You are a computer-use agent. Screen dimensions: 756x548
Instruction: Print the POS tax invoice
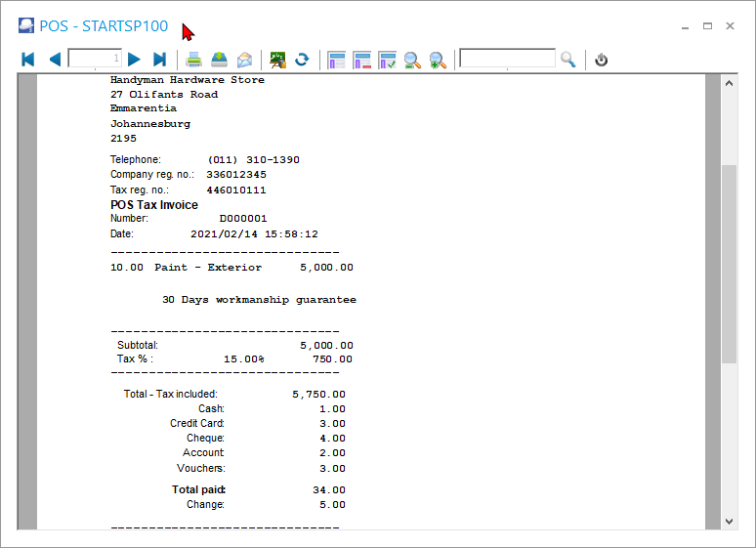tap(194, 60)
